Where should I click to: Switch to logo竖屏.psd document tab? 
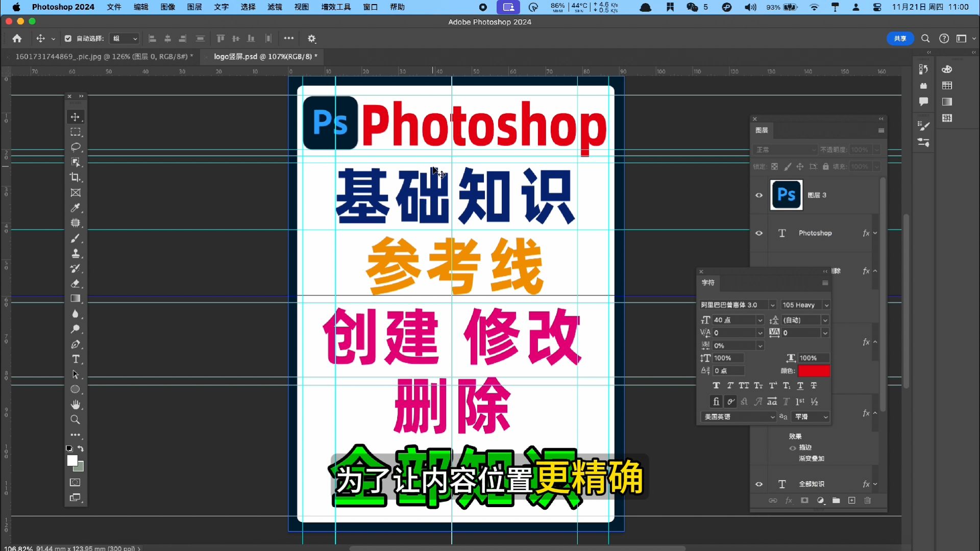(x=265, y=57)
